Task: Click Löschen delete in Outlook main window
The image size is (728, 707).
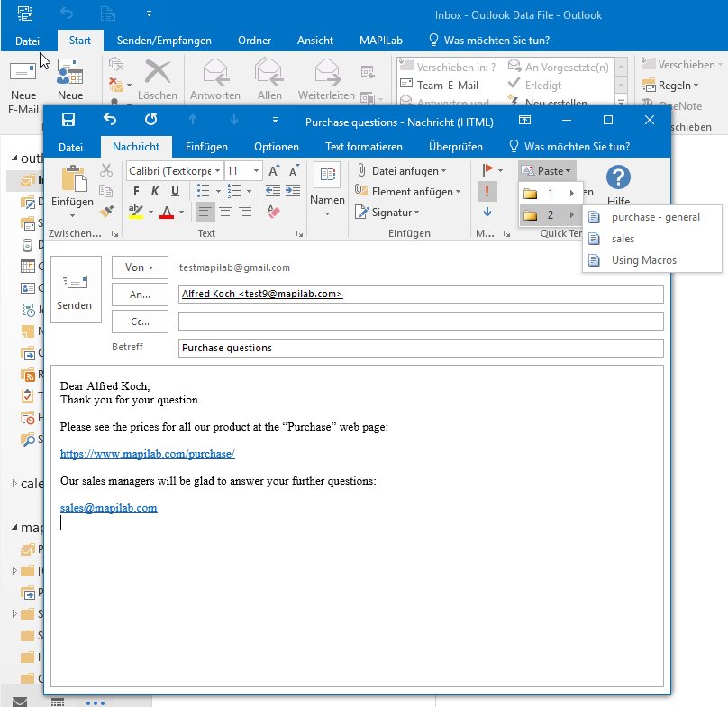Action: pos(158,80)
